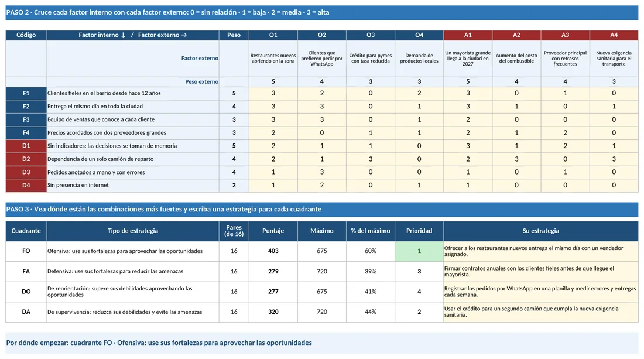Edit the FA strategy about contratos anuales
Screen dimensions: 644x359
(x=541, y=272)
